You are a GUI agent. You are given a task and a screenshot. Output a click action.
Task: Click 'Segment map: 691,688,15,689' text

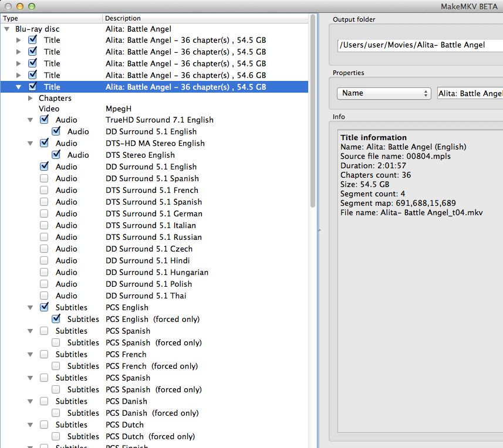pos(398,203)
